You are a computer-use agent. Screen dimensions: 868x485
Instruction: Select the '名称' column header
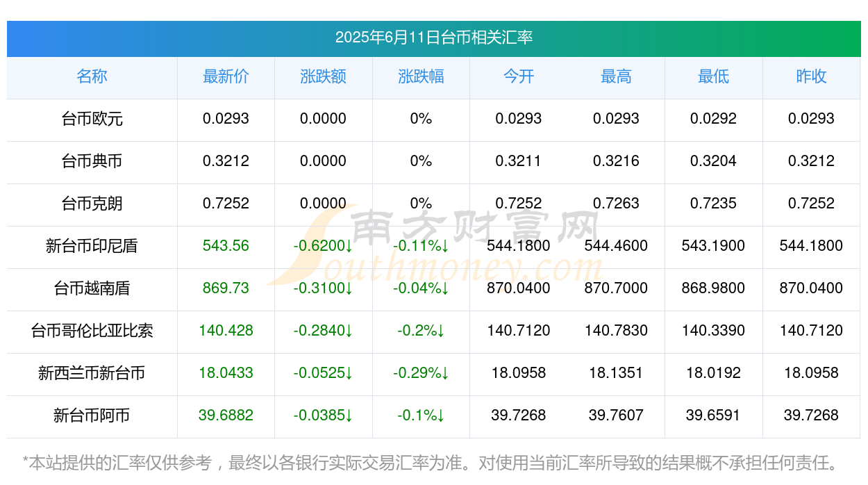(x=92, y=76)
